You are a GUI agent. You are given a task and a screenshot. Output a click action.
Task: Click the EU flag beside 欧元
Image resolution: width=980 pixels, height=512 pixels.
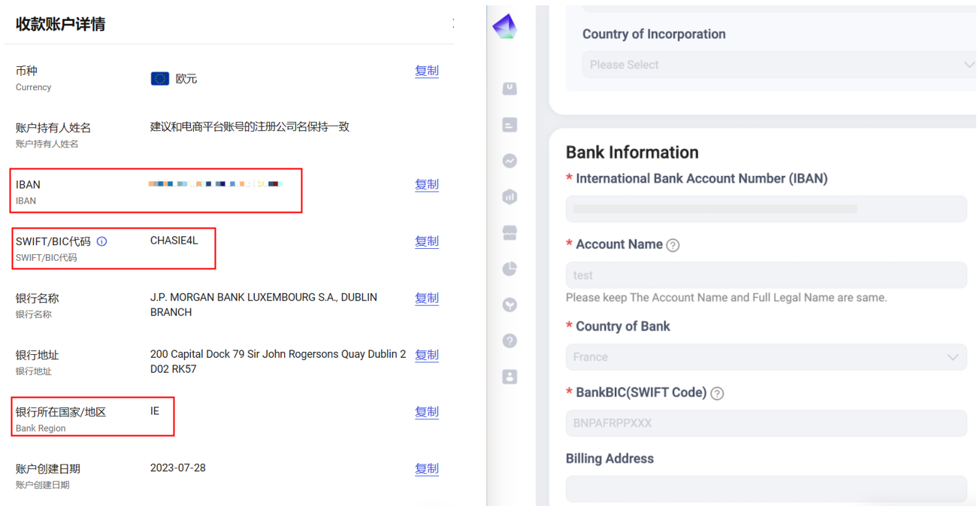coord(159,77)
